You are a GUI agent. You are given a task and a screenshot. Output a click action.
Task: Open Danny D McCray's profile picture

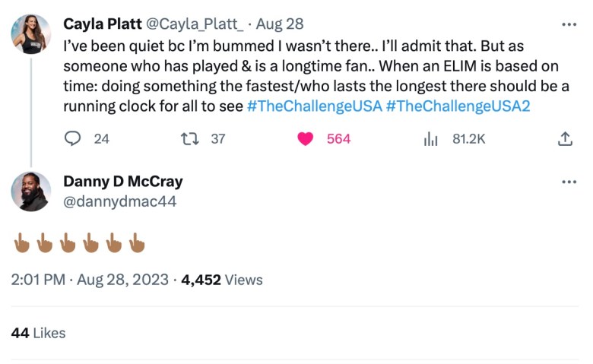(30, 191)
